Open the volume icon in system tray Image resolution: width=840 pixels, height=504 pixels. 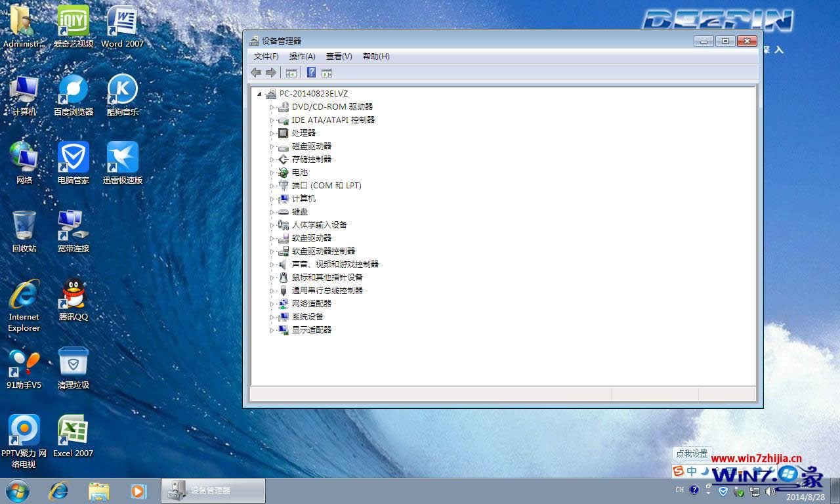[x=769, y=490]
